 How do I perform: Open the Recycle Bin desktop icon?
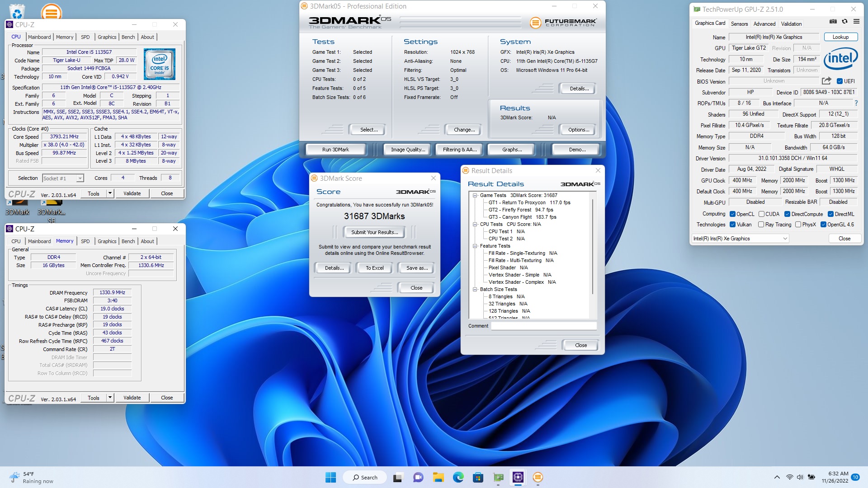pos(17,11)
